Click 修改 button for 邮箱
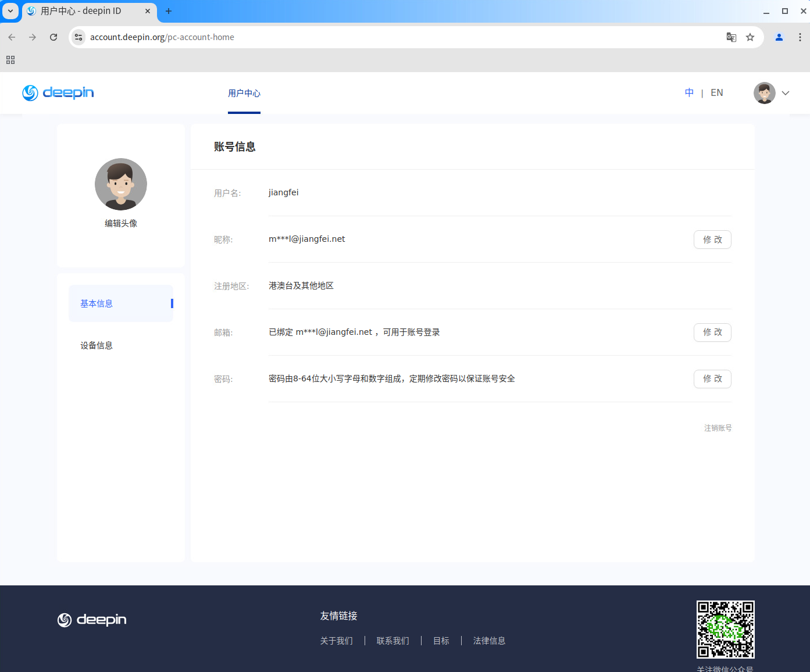Viewport: 810px width, 672px height. 712,333
